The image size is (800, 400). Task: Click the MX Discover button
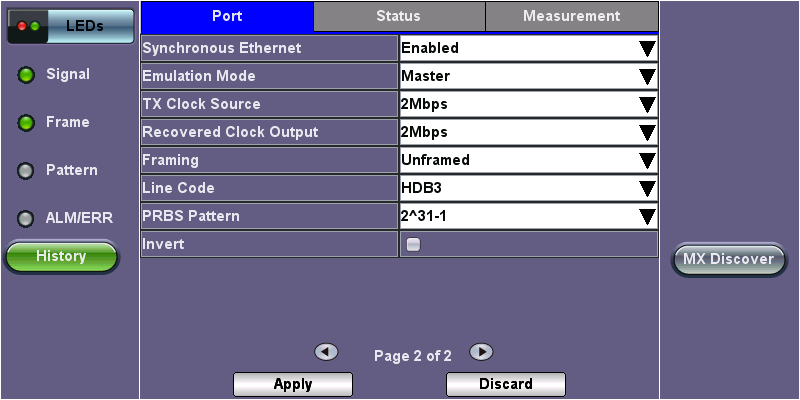click(x=727, y=259)
